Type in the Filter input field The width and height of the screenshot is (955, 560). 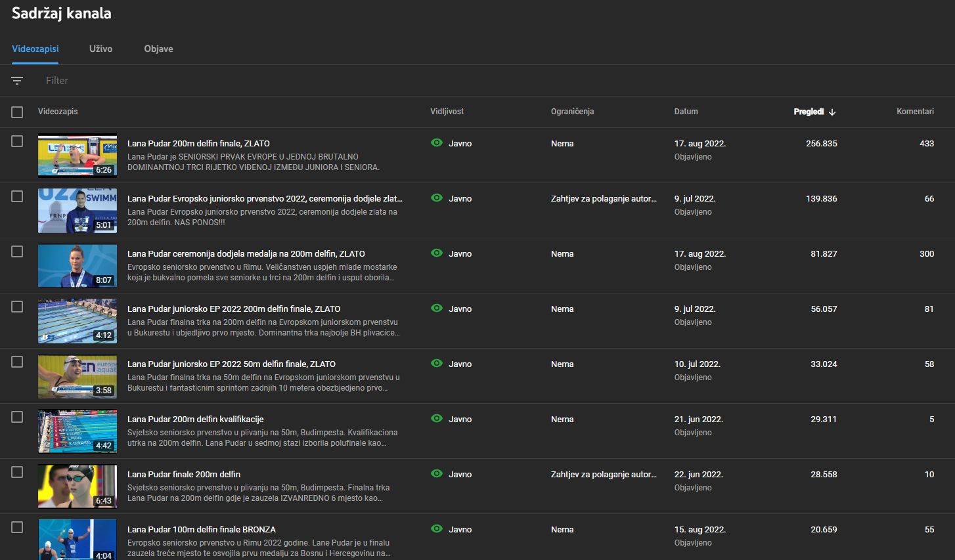(x=197, y=81)
